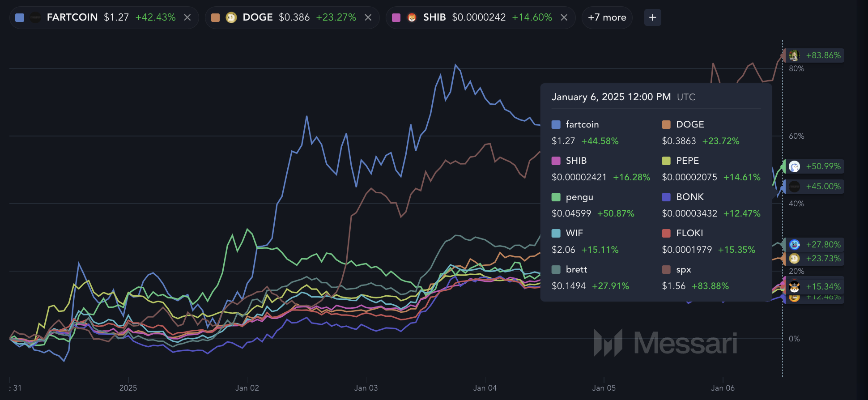
Task: Click the fartcoin +44.58% value in tooltip
Action: pyautogui.click(x=600, y=141)
